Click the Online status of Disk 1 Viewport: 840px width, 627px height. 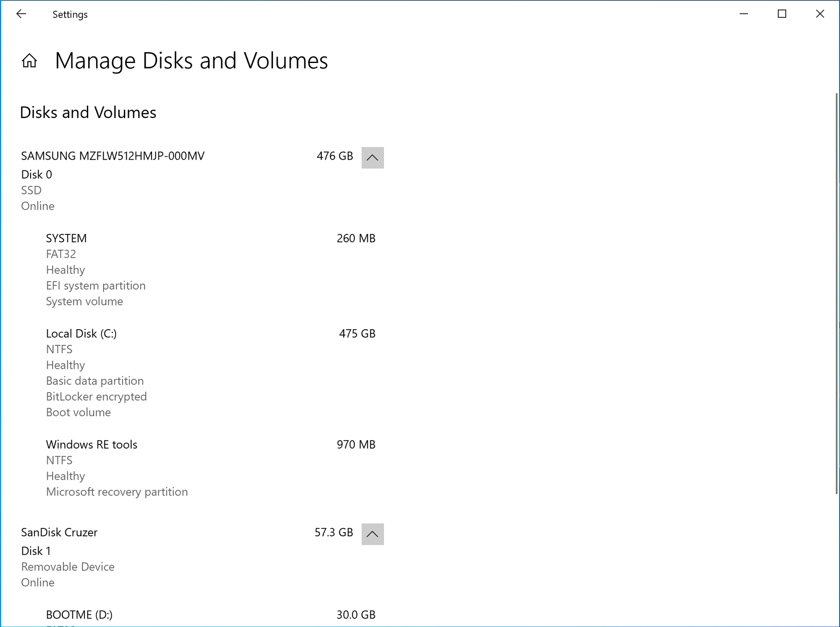pyautogui.click(x=37, y=582)
